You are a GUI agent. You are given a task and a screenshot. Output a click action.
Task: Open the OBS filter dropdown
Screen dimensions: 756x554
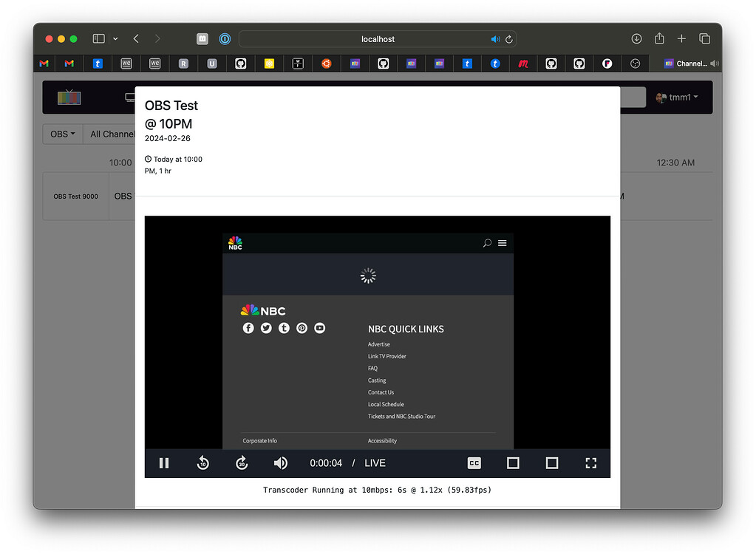62,134
